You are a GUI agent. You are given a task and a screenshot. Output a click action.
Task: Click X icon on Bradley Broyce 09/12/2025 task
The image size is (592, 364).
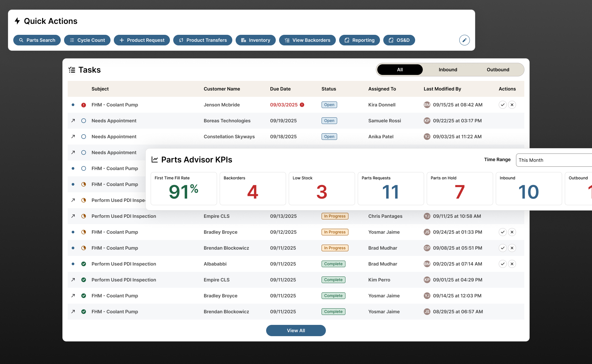point(512,232)
